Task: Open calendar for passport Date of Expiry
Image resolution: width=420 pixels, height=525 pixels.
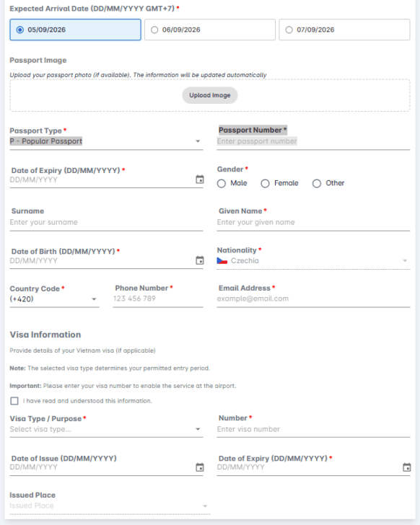Action: click(200, 180)
